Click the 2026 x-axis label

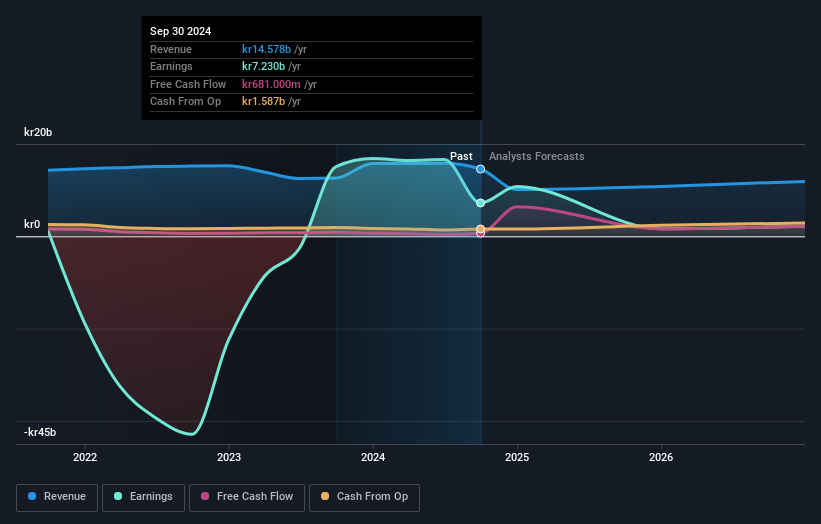661,457
